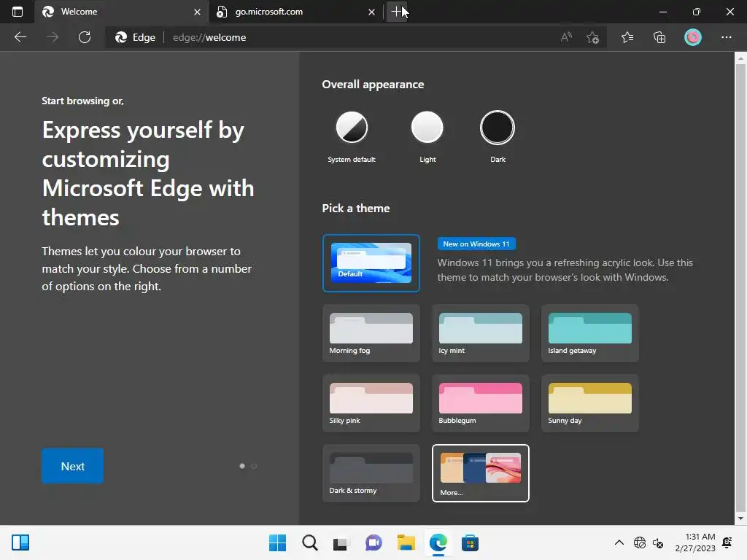The height and width of the screenshot is (560, 747).
Task: Open the Windows Start menu
Action: coord(277,542)
